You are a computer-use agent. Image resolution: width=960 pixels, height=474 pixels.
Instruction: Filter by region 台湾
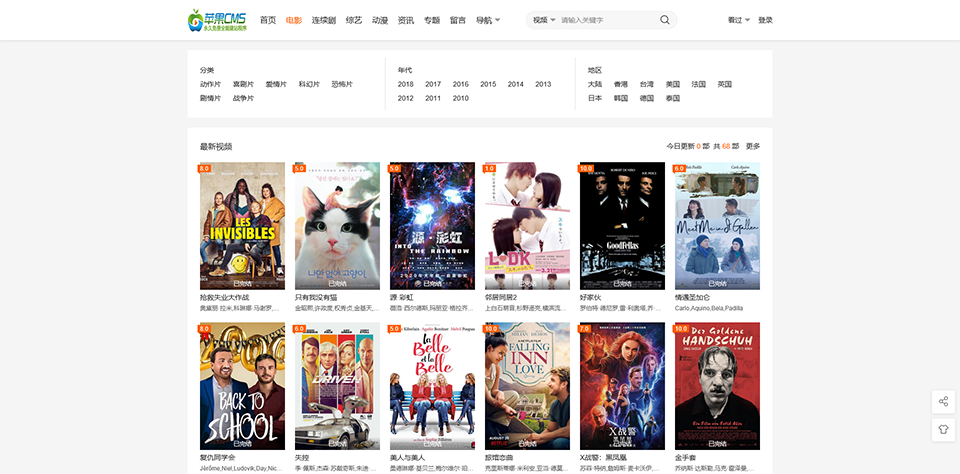pos(647,85)
